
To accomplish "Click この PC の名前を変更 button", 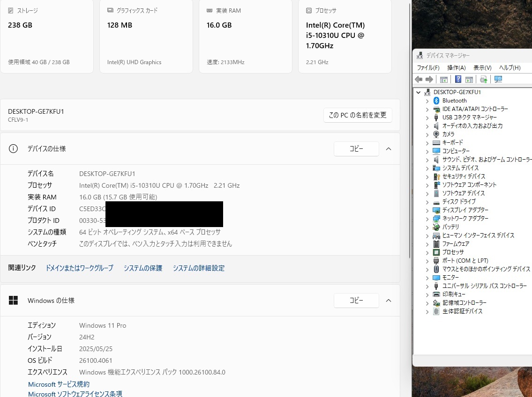I will (358, 115).
